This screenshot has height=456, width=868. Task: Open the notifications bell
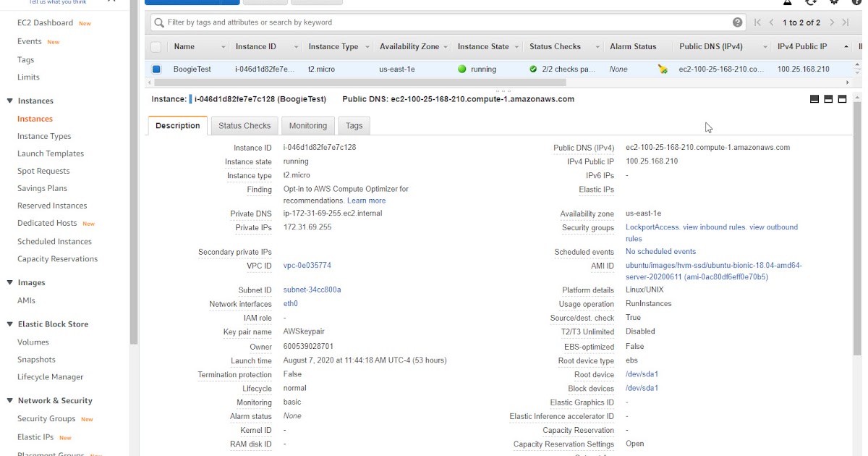click(786, 4)
